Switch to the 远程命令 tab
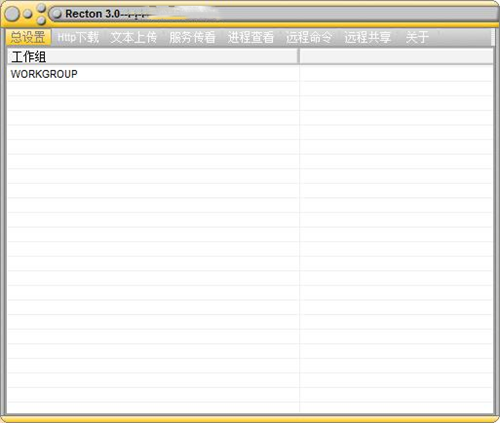Viewport: 500px width, 423px height. 309,37
